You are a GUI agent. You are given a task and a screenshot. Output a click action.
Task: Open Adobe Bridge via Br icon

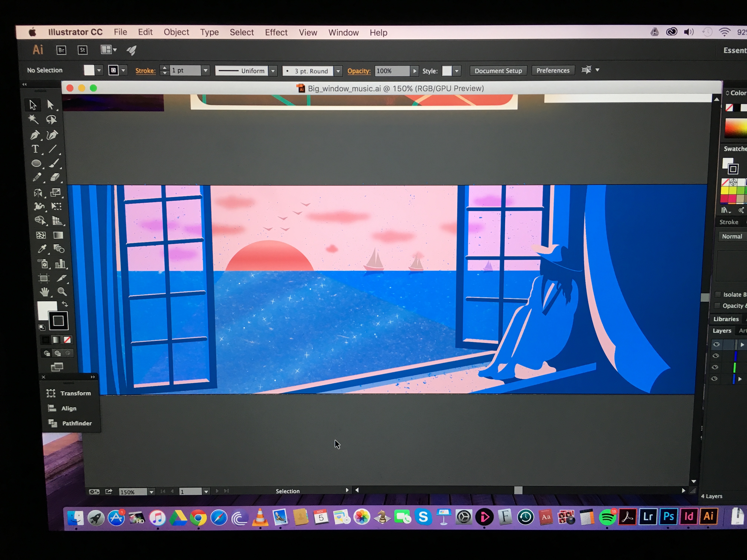tap(61, 50)
